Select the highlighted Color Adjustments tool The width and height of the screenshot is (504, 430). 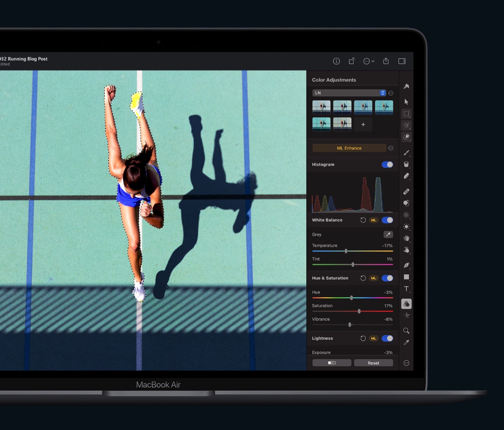[x=406, y=304]
